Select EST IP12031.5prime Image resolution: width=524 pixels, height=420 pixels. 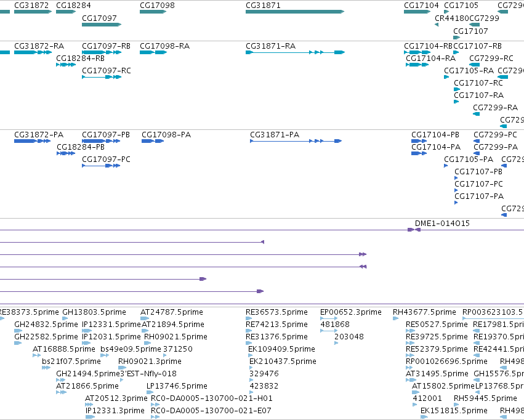coord(86,343)
